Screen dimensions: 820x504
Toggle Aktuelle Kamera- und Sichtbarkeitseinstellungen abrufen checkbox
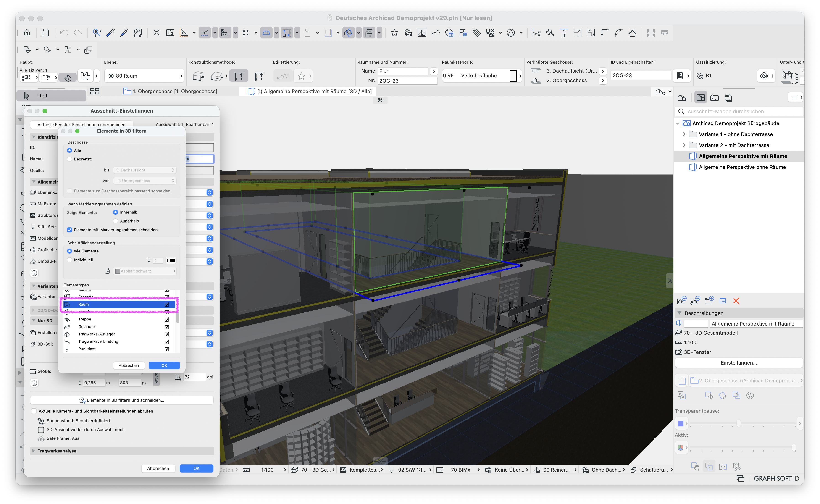34,411
